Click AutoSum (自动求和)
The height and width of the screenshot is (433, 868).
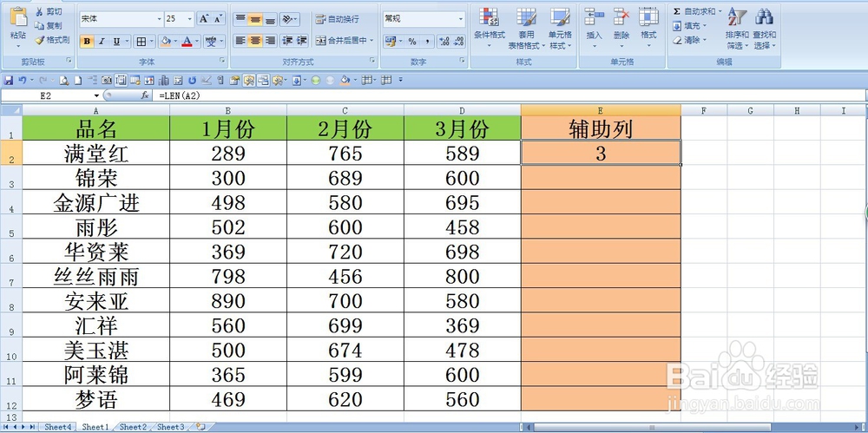698,11
